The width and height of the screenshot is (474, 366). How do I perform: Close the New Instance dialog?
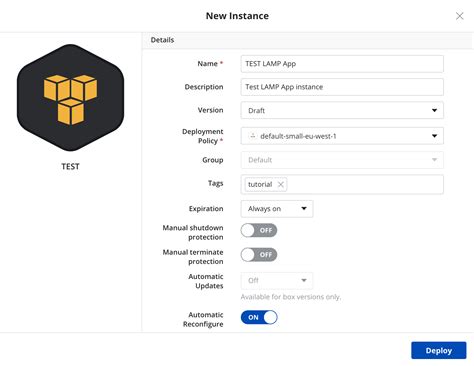(460, 16)
